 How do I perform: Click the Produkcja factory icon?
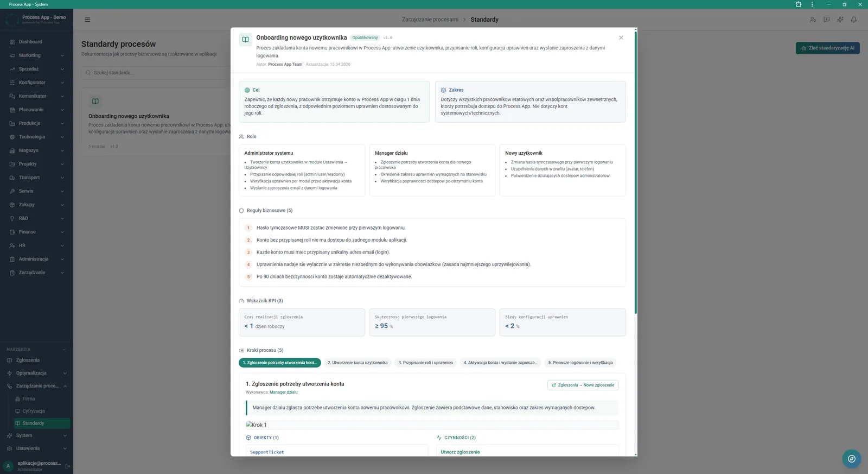point(12,123)
